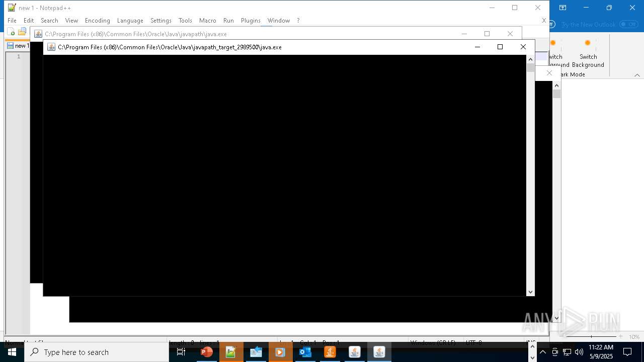Click Outlook ribbon display options icon

click(x=563, y=8)
